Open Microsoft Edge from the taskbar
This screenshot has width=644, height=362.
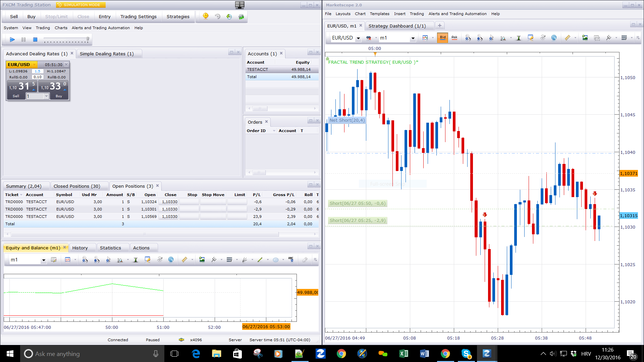pos(196,354)
